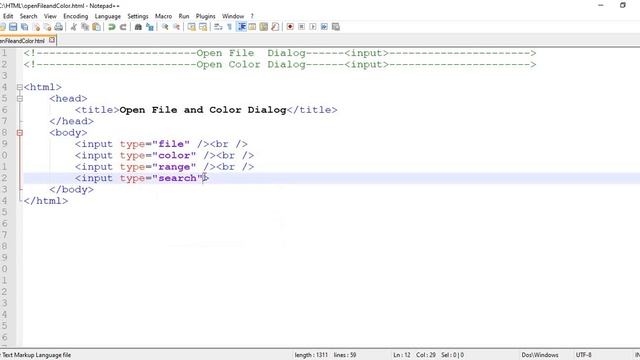The image size is (640, 360).
Task: Collapse the body tag red fold marker
Action: [20, 133]
